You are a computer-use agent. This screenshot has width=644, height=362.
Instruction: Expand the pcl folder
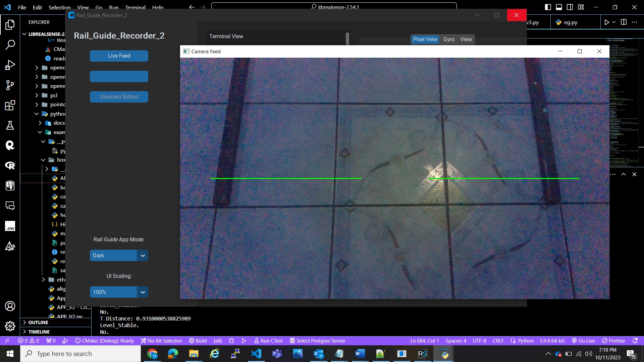coord(50,95)
